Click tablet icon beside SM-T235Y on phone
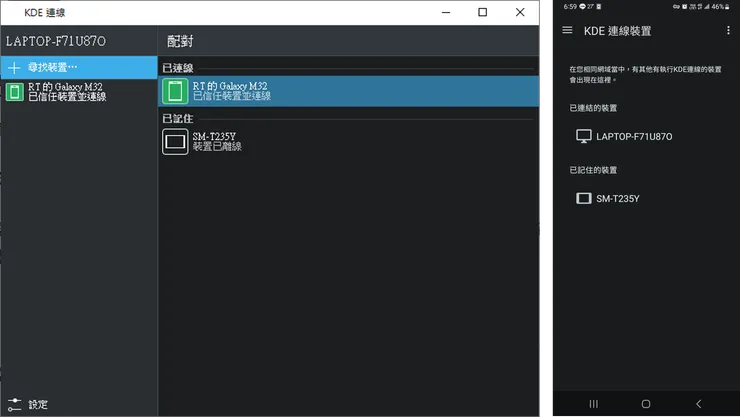The height and width of the screenshot is (417, 740). 584,199
